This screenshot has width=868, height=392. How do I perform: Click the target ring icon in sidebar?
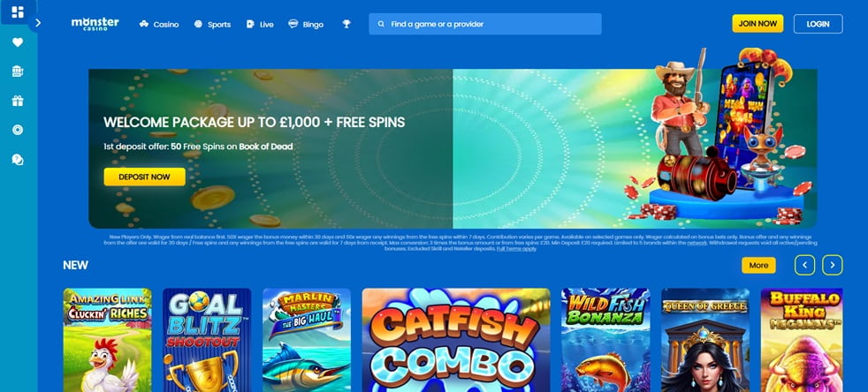click(x=18, y=130)
